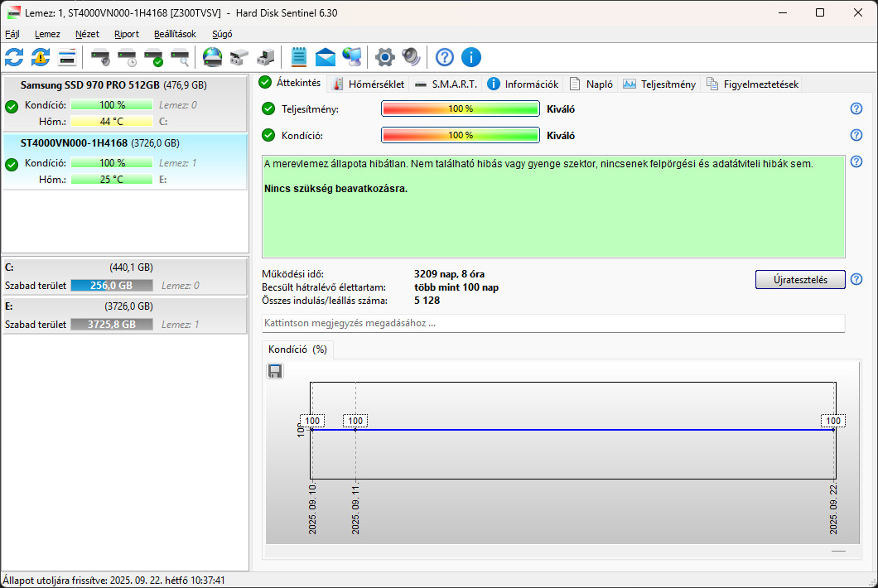Switch to the Áttekintés tab
878x588 pixels.
[x=290, y=83]
